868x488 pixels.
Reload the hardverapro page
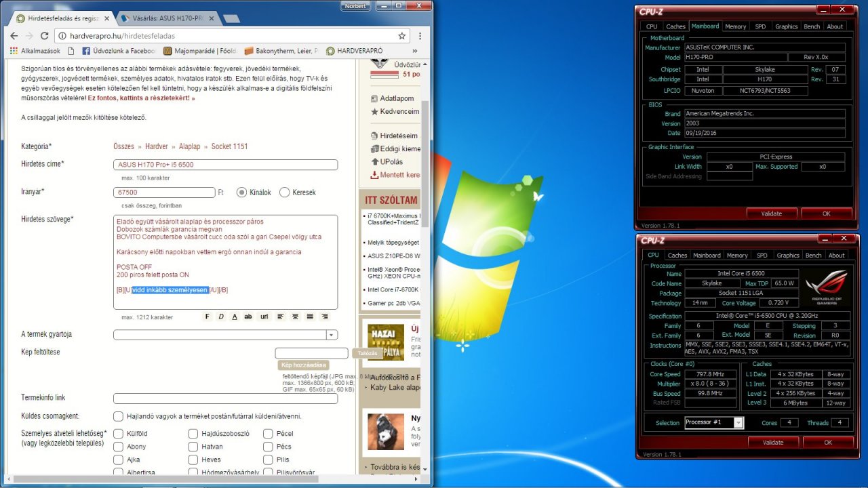45,35
